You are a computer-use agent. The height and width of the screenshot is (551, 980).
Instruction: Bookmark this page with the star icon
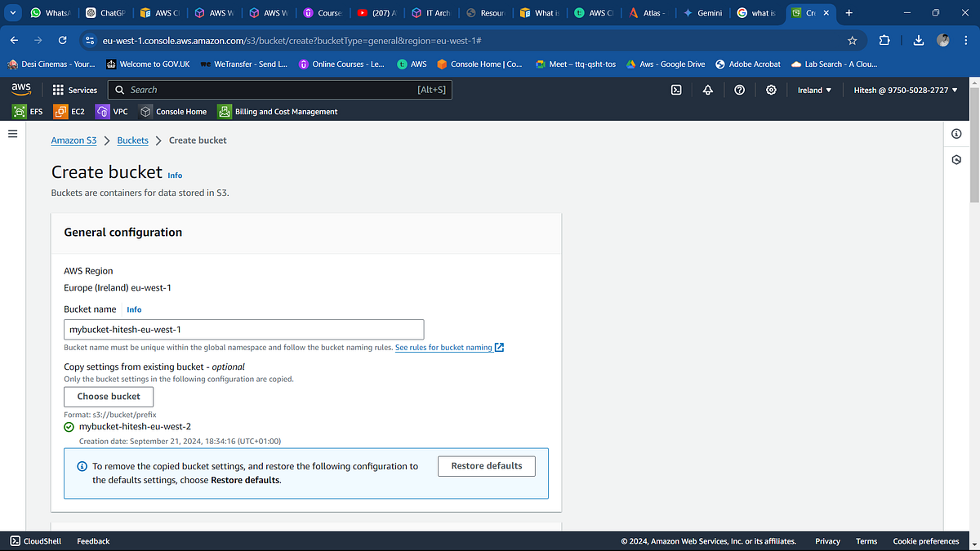point(852,39)
